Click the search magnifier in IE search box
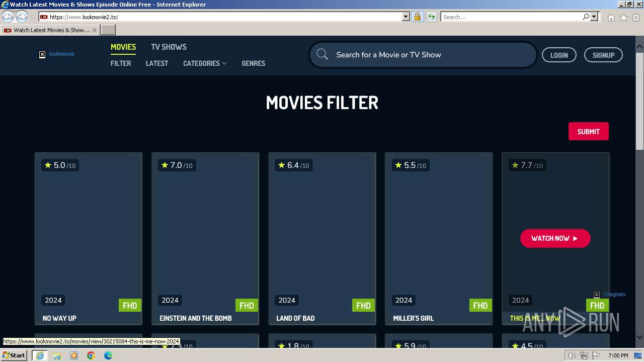Image resolution: width=644 pixels, height=362 pixels. [586, 17]
